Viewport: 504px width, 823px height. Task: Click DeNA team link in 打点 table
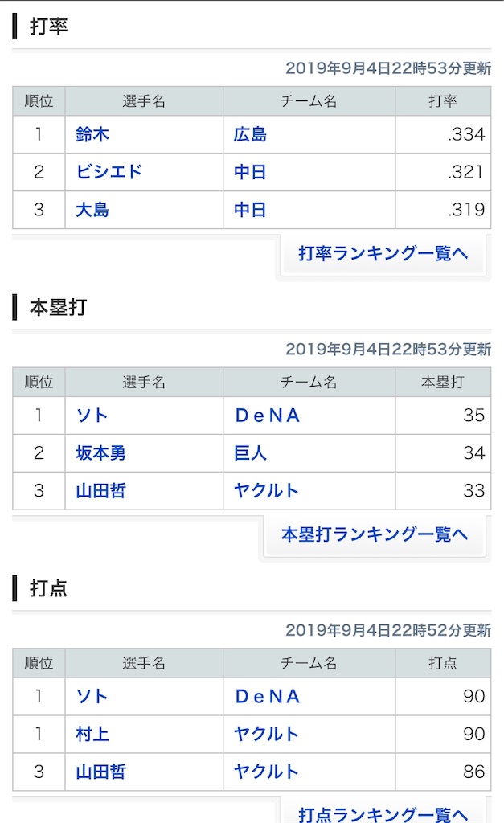(268, 696)
